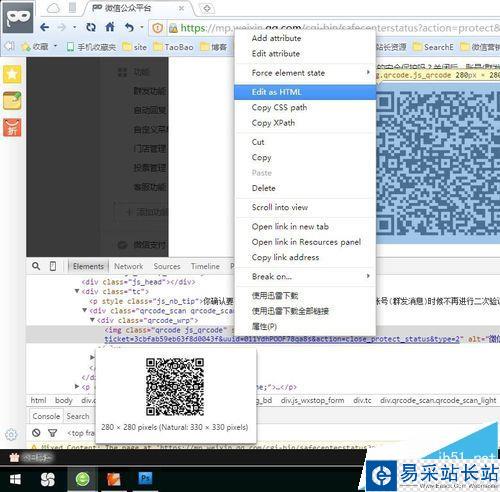
Task: Open the 手机收藏夹 bookmark
Action: pyautogui.click(x=91, y=47)
